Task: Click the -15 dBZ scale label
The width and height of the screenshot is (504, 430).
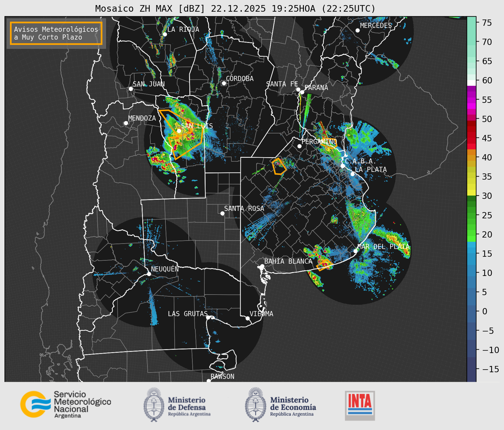Action: [x=490, y=369]
